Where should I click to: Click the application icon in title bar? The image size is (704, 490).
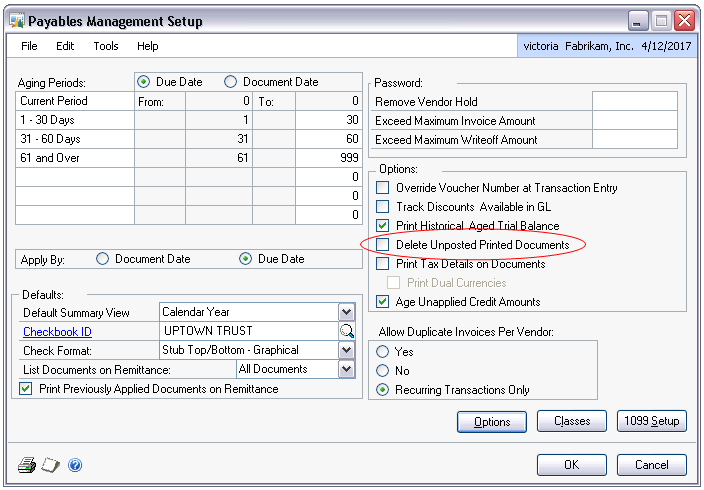[x=15, y=21]
